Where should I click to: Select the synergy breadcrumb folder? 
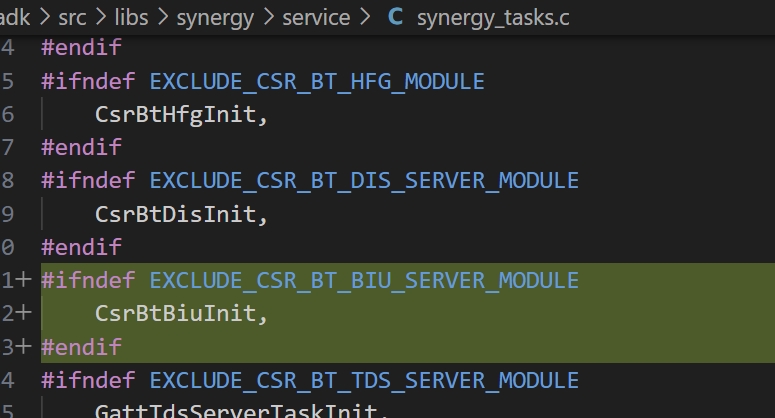pyautogui.click(x=216, y=17)
